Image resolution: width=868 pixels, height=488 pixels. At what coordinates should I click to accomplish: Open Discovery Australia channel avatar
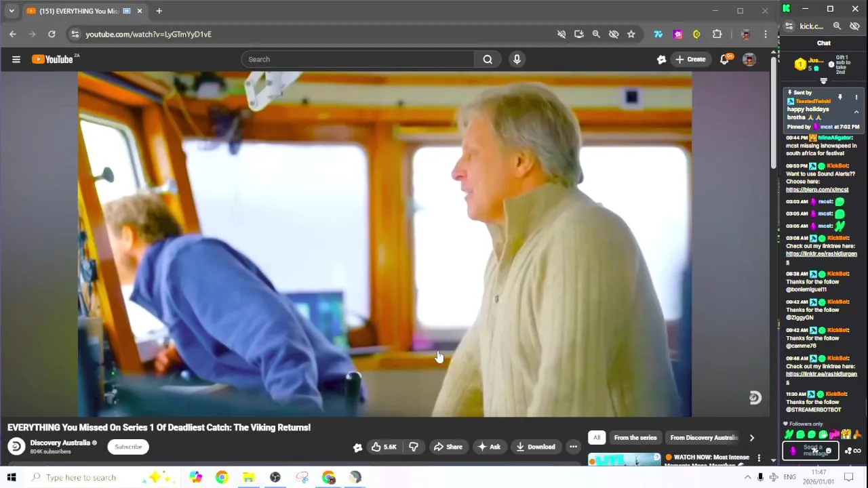point(16,447)
